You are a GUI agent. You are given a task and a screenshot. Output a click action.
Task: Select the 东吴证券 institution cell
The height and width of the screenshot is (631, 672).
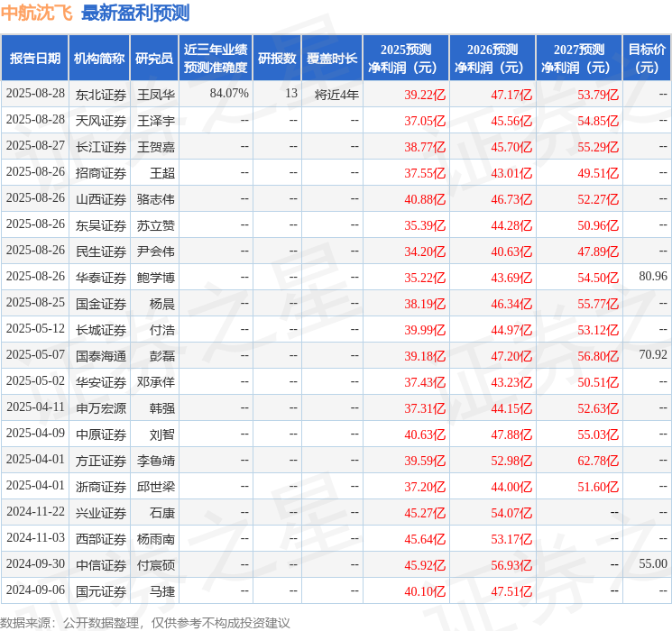point(101,225)
